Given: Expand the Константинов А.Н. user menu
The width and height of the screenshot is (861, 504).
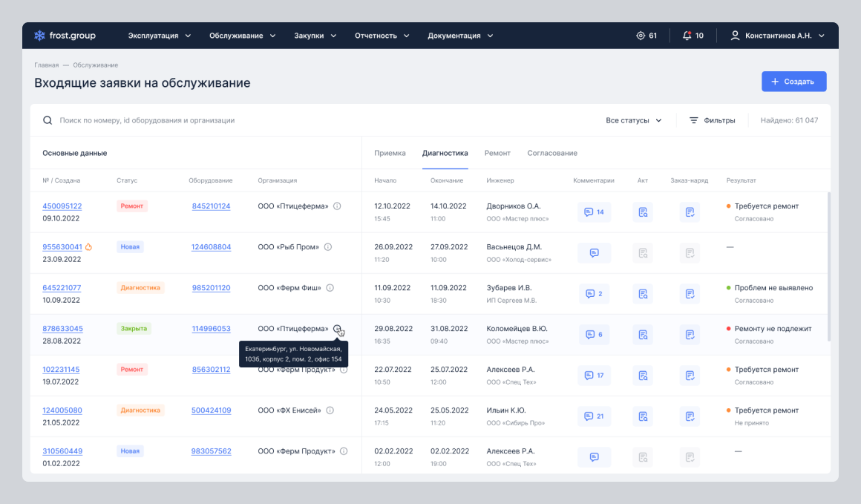Looking at the screenshot, I should [x=778, y=36].
